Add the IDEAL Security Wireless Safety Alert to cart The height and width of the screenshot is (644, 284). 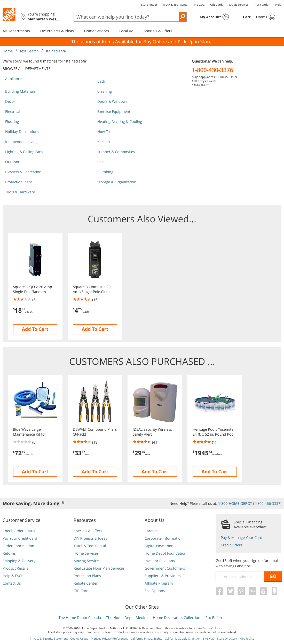point(154,472)
